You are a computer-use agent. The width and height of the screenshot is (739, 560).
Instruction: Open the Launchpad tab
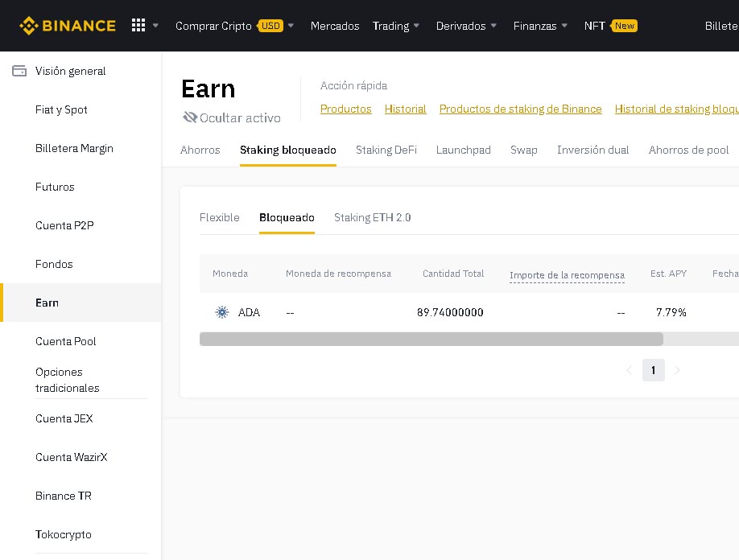click(464, 150)
